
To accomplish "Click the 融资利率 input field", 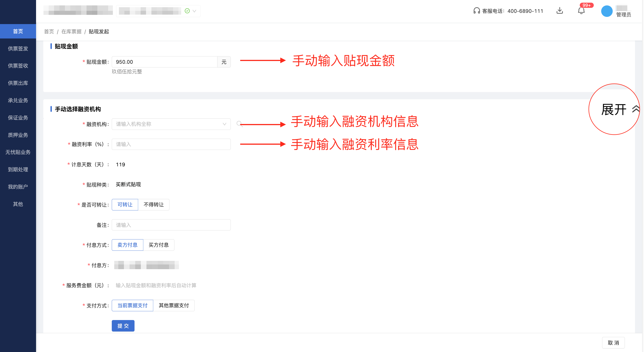I will tap(171, 144).
